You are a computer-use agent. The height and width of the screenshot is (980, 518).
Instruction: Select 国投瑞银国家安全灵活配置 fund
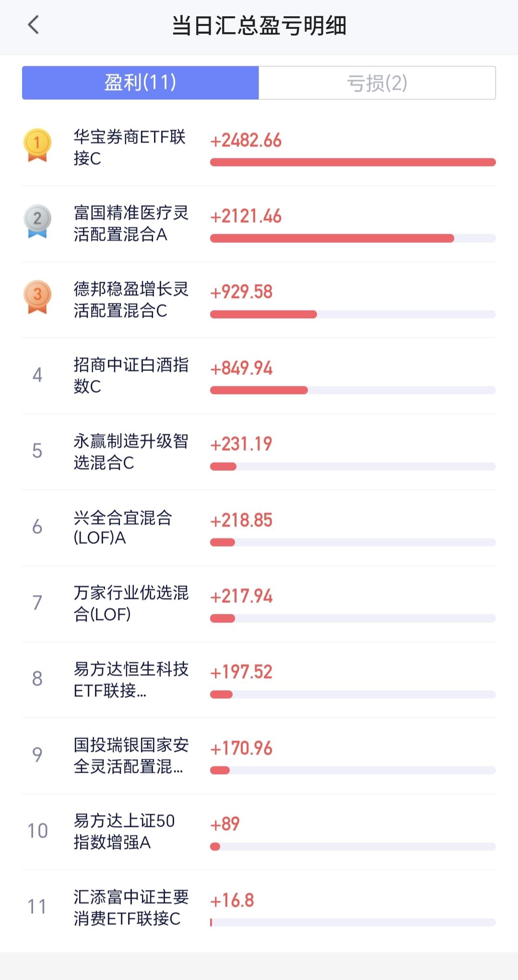click(x=259, y=755)
